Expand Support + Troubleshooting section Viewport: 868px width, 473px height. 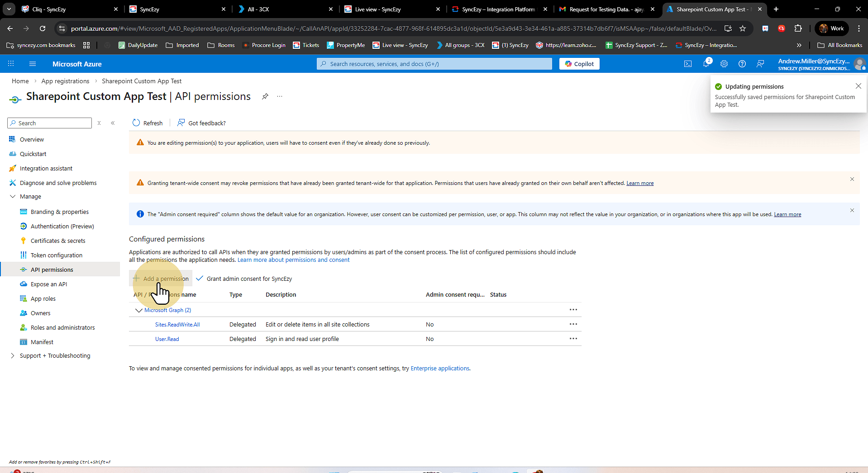tap(13, 356)
